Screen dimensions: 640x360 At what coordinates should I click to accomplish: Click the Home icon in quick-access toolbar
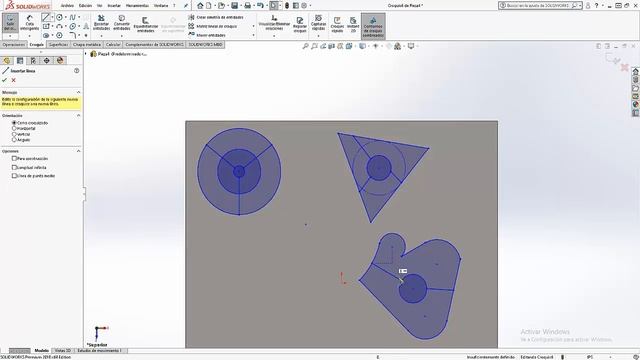[x=200, y=5]
